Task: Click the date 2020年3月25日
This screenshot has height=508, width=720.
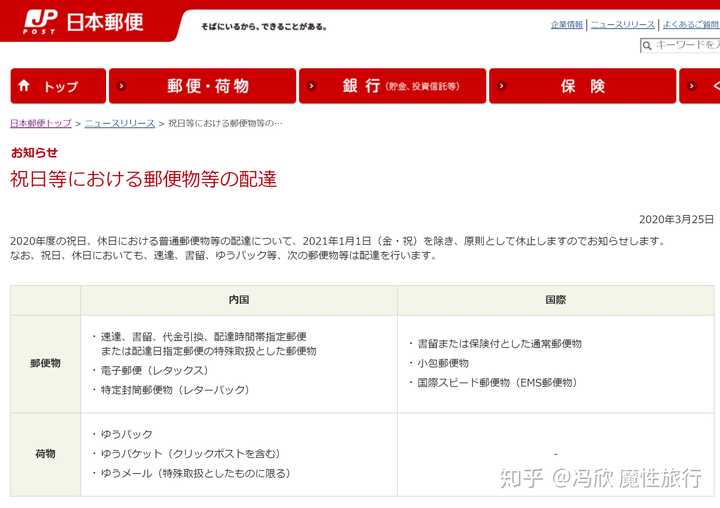Action: pyautogui.click(x=676, y=220)
